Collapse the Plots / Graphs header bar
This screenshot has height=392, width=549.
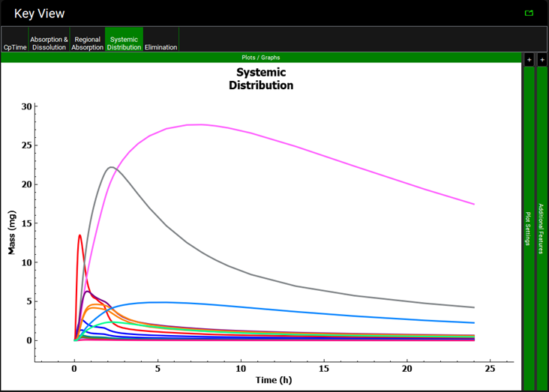[259, 57]
